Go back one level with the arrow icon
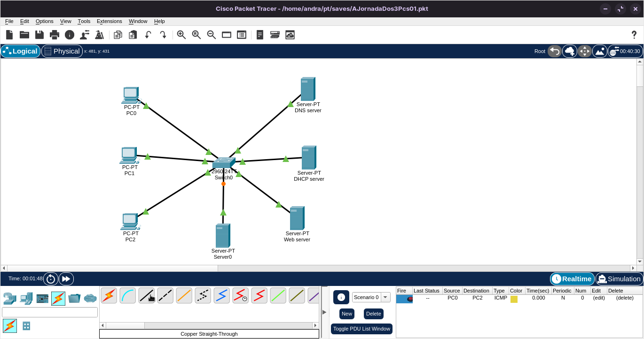Image resolution: width=644 pixels, height=339 pixels. tap(555, 51)
